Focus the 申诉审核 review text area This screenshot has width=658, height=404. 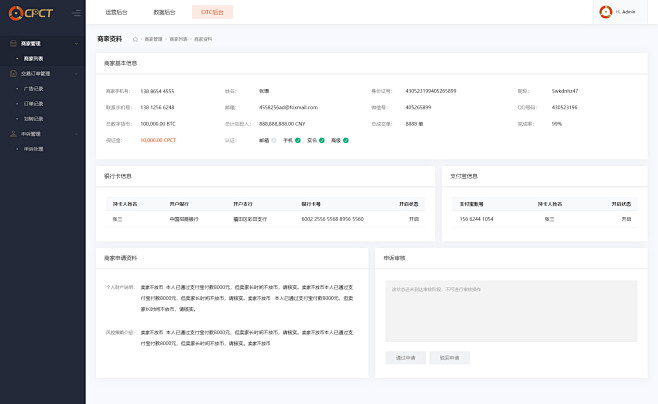[511, 311]
